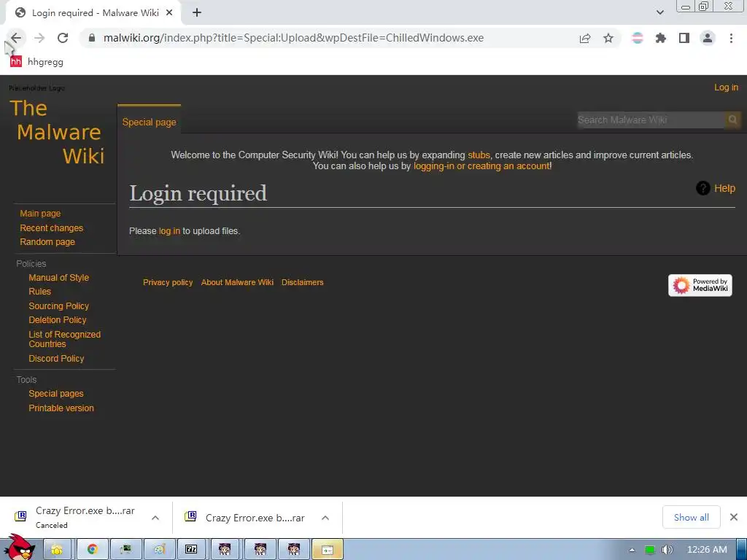The image size is (747, 560).
Task: Click the volume speaker tray icon
Action: point(667,550)
